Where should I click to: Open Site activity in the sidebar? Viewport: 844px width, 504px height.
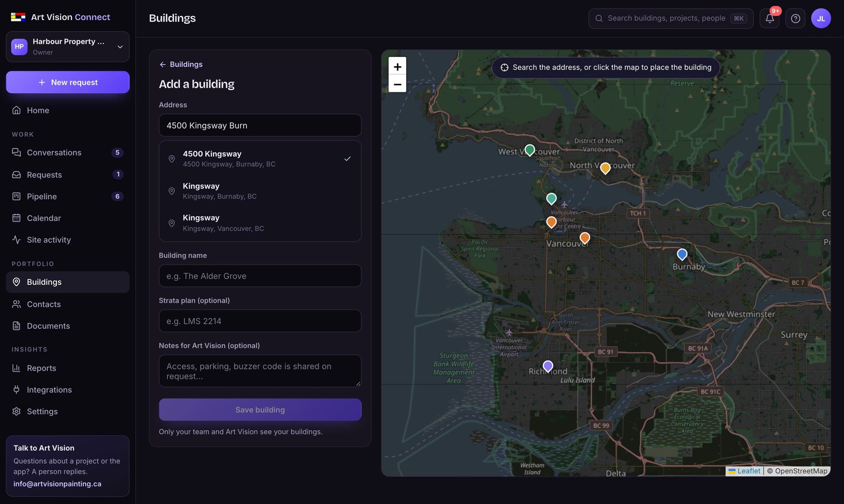68,240
